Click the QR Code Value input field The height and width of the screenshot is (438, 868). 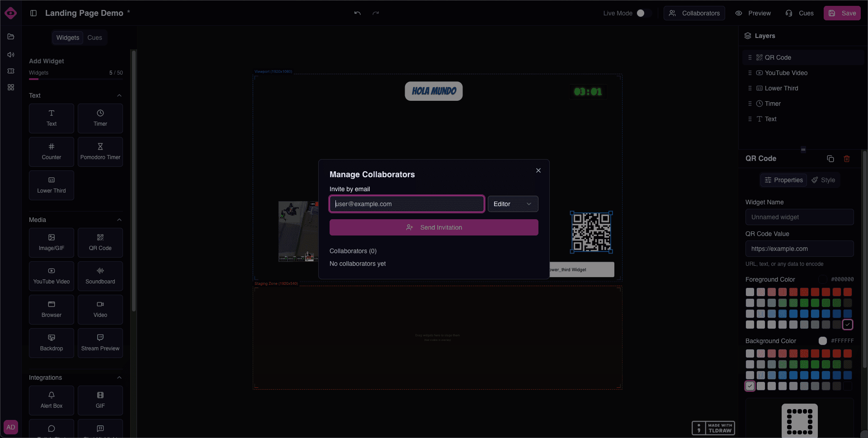coord(799,249)
